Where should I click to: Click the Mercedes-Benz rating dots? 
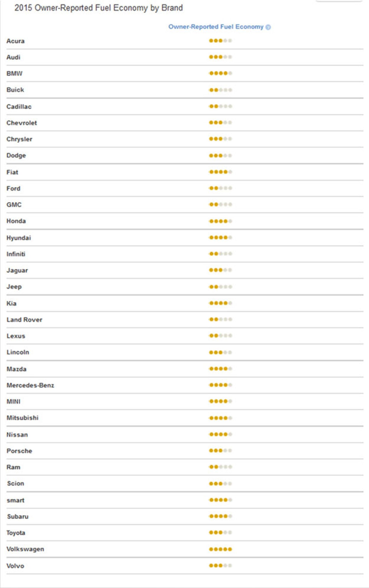coord(220,385)
